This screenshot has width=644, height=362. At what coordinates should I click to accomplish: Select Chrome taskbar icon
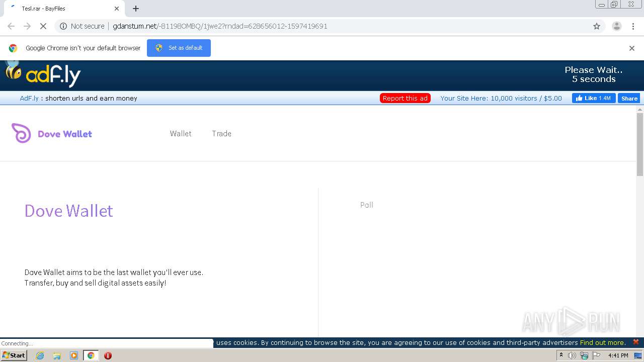tap(91, 355)
